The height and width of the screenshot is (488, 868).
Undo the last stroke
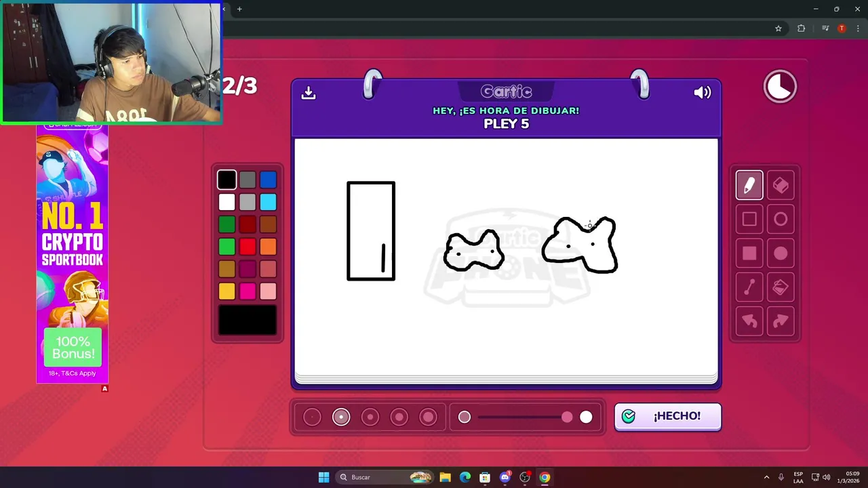(749, 321)
